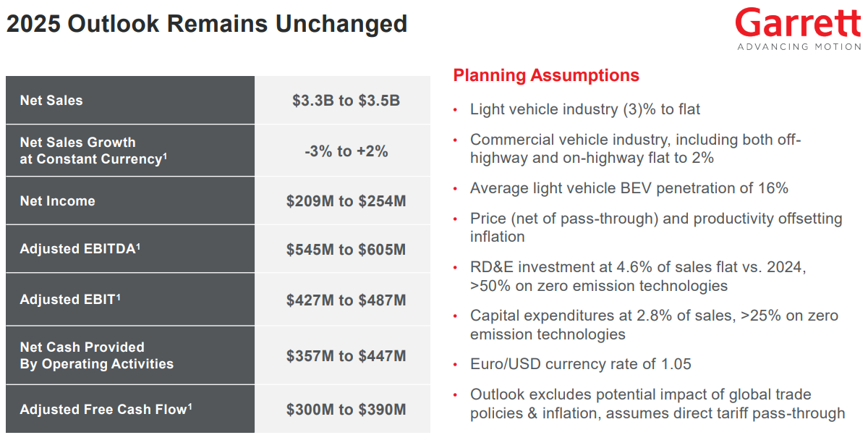Select the $3.3B to $3.5B value
Viewport: 868px width, 435px height.
(346, 101)
